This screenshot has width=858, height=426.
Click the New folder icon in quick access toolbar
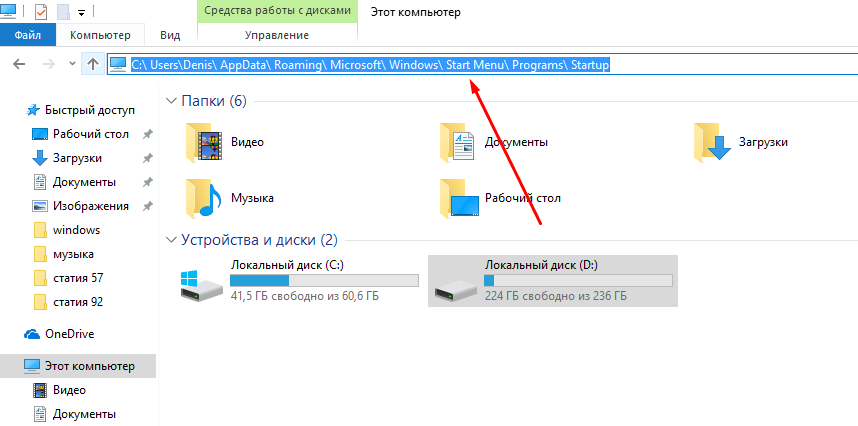[x=63, y=11]
